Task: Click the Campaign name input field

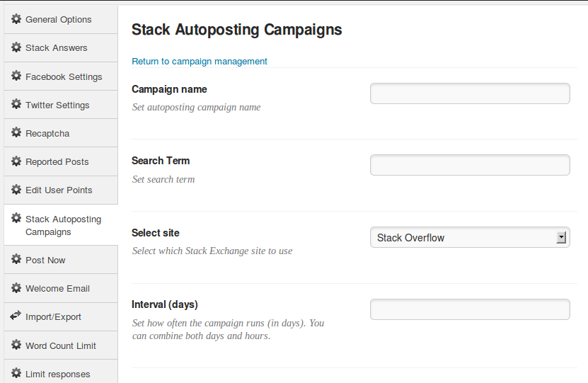Action: (x=470, y=93)
